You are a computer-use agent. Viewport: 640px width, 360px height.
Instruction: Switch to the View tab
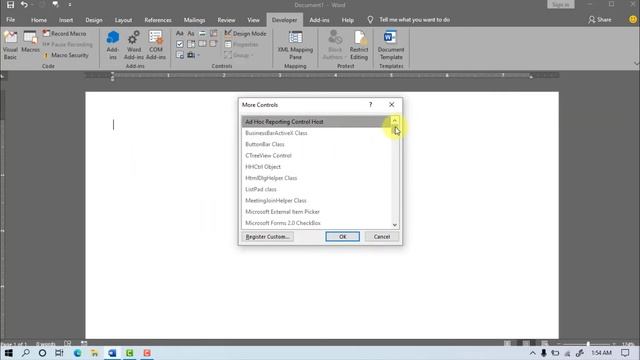[253, 20]
